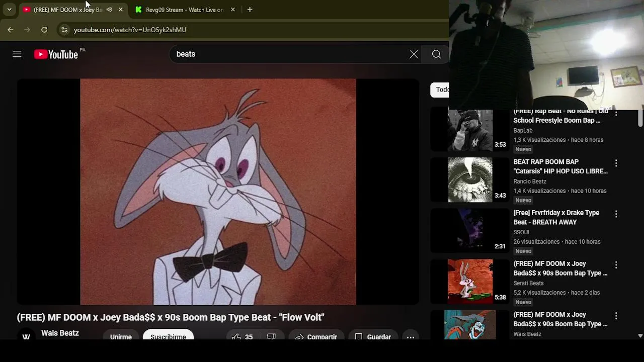The image size is (644, 362).
Task: Select the Todo filter chip
Action: tap(440, 89)
